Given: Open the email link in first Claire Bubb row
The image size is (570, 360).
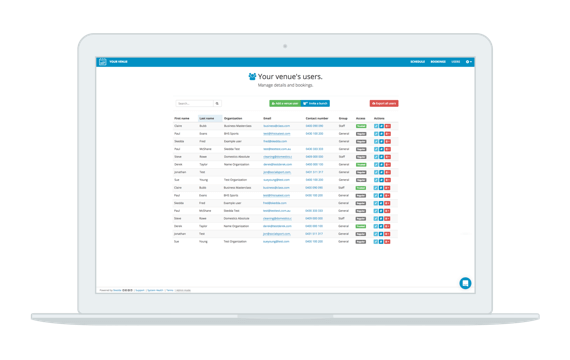Looking at the screenshot, I should tap(277, 126).
